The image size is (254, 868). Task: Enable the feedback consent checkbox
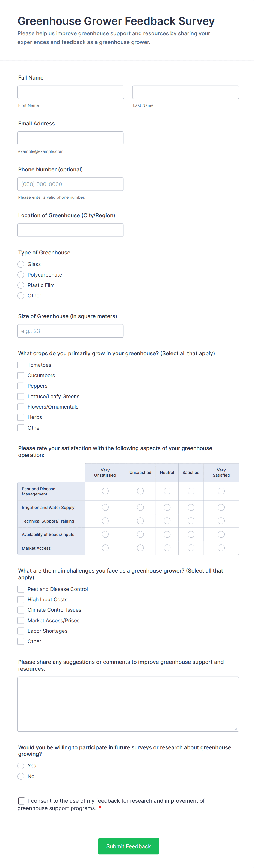pyautogui.click(x=22, y=801)
